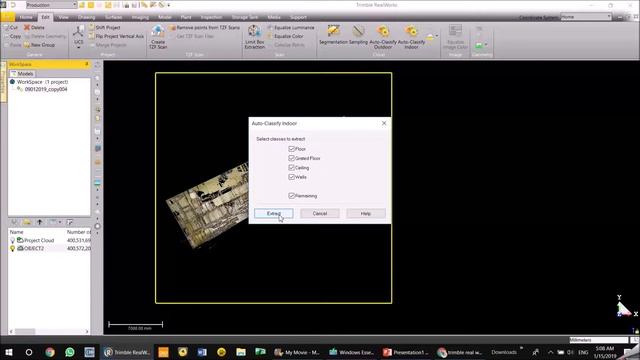The image size is (640, 360).
Task: Open the Coordinate System Home dropdown
Action: coord(586,17)
